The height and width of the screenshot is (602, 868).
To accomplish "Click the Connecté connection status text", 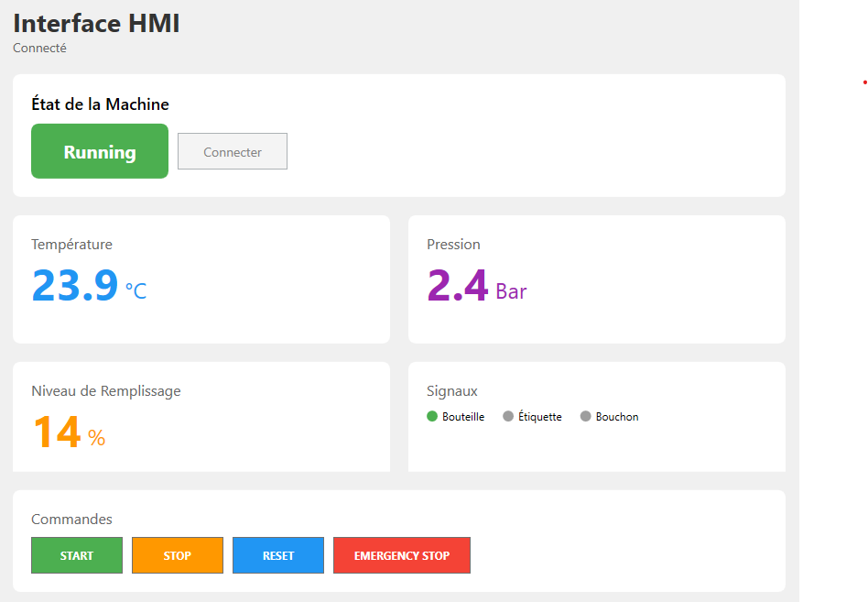I will [x=40, y=49].
